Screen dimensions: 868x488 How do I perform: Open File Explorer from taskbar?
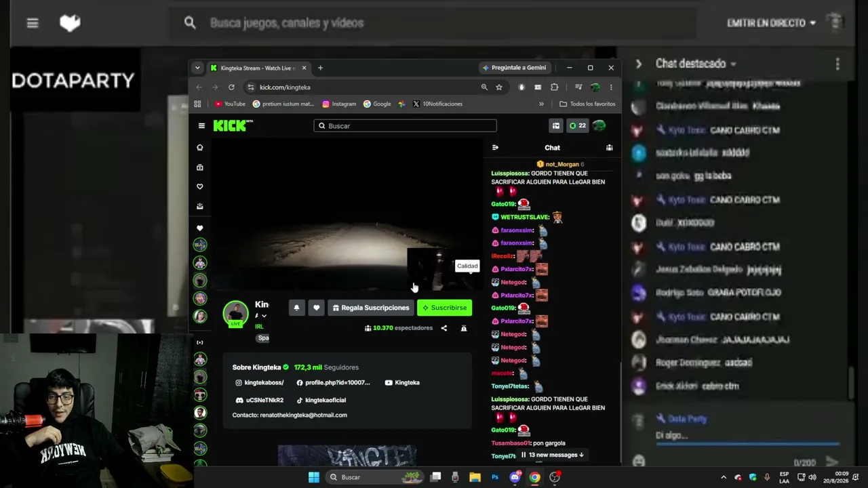click(475, 477)
